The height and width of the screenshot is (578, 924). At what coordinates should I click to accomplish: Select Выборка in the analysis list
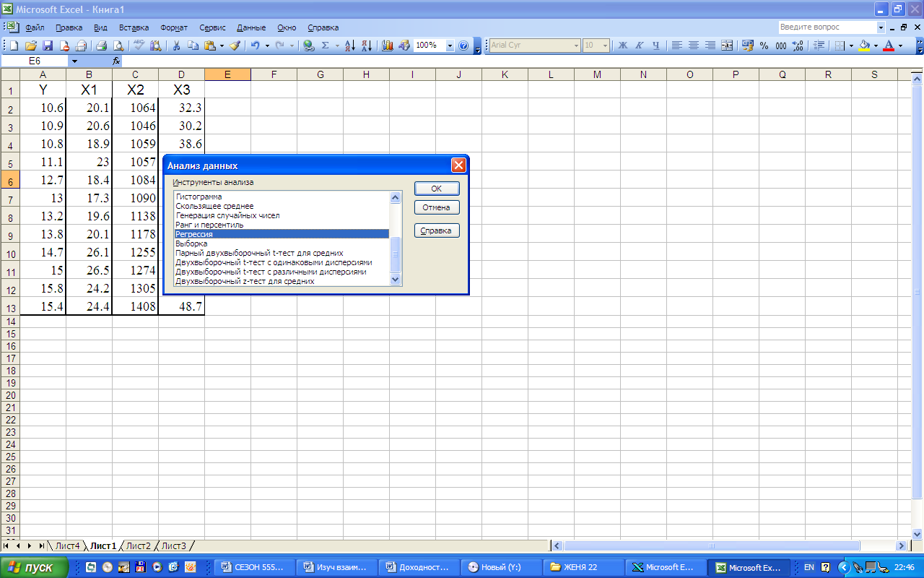point(282,243)
